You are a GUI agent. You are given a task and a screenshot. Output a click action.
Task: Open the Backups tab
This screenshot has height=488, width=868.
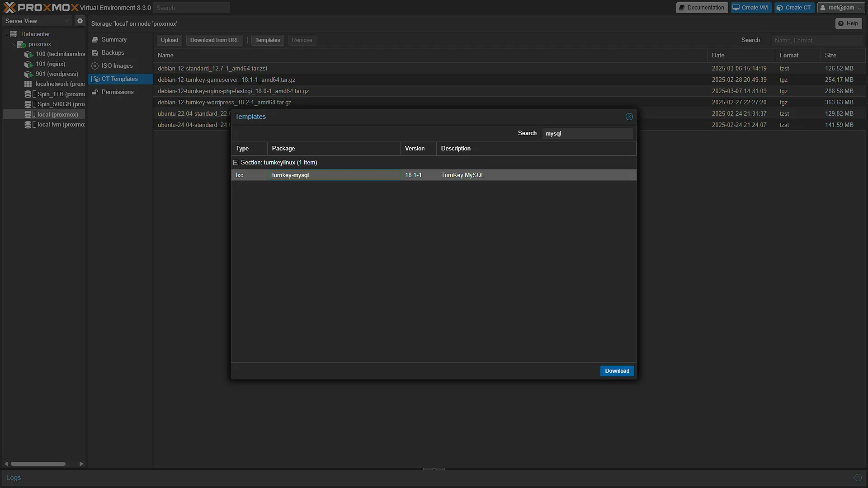tap(120, 53)
